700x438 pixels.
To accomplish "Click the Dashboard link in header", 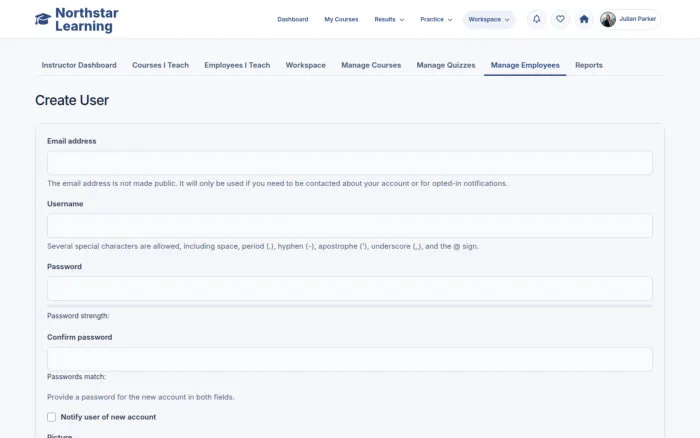I will click(292, 20).
